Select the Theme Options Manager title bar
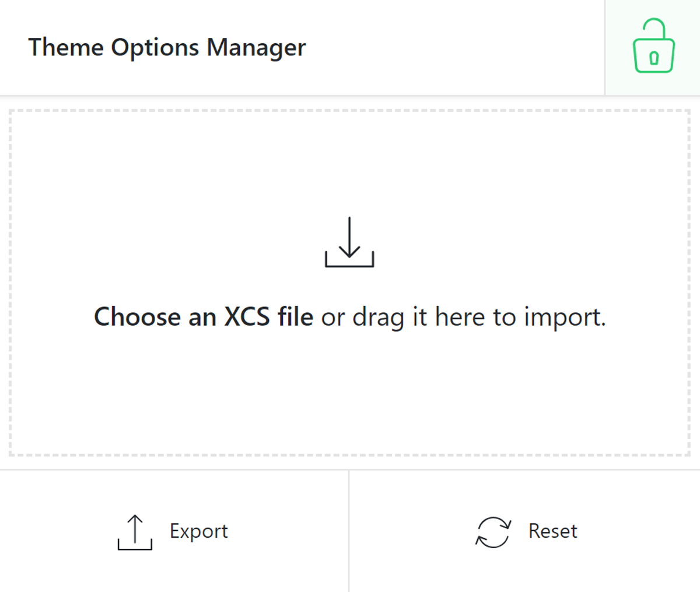700x592 pixels. coord(167,47)
